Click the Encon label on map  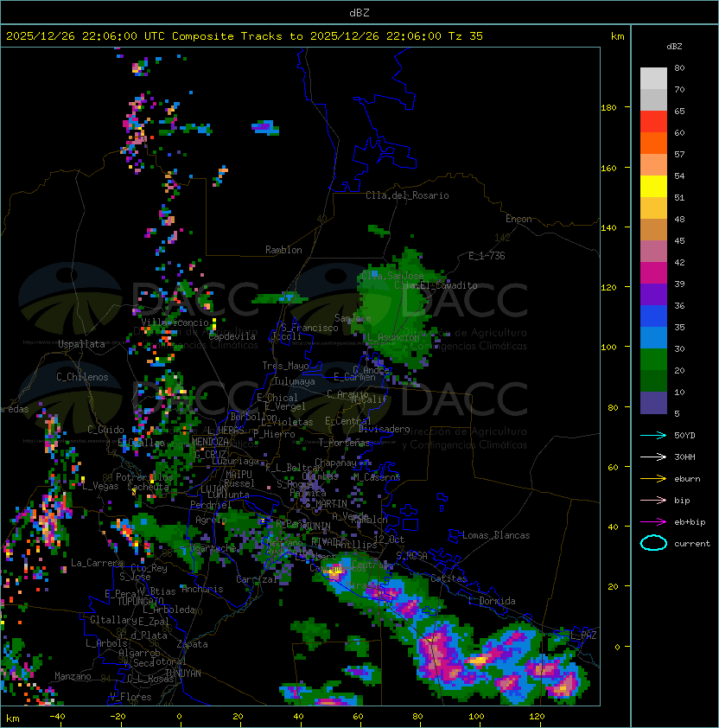(519, 219)
